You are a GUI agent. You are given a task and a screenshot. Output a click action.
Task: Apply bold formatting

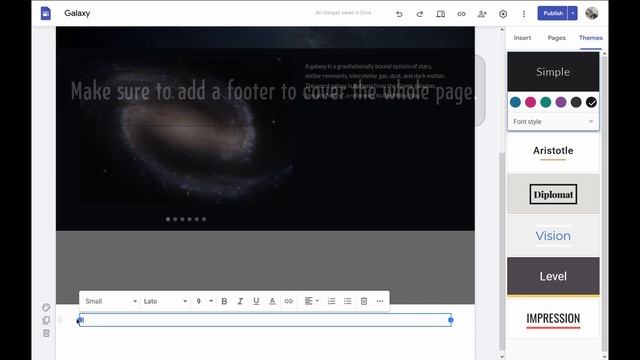224,301
